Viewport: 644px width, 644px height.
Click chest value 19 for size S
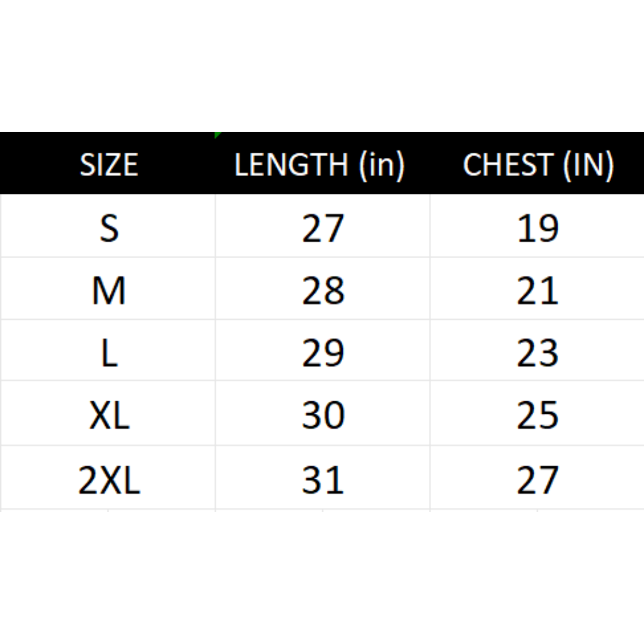pyautogui.click(x=537, y=228)
